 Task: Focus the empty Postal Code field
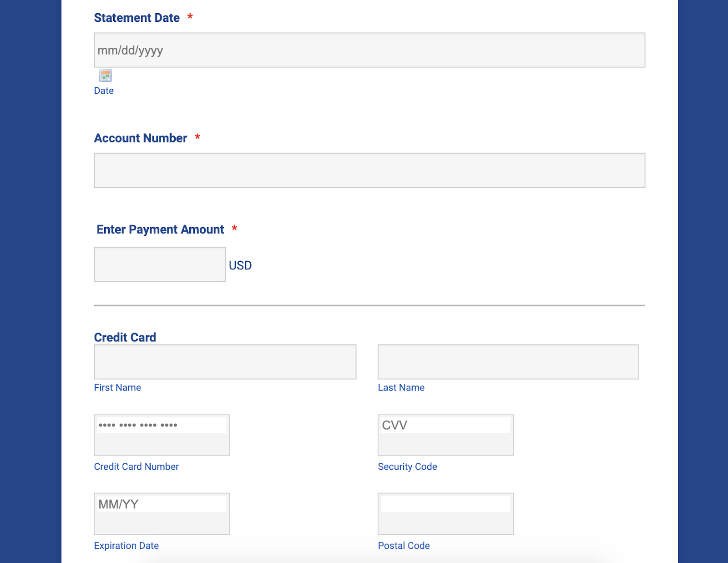pos(445,504)
